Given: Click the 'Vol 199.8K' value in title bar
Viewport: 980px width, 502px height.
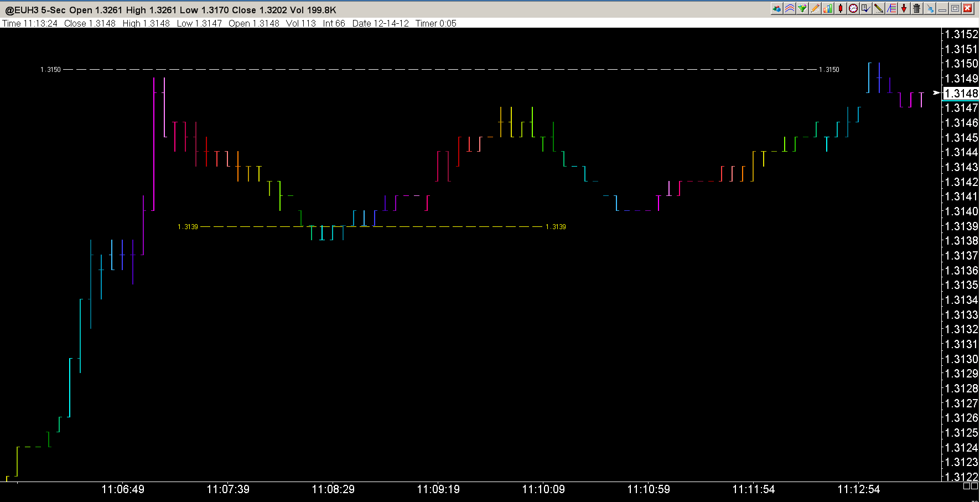Looking at the screenshot, I should click(313, 10).
